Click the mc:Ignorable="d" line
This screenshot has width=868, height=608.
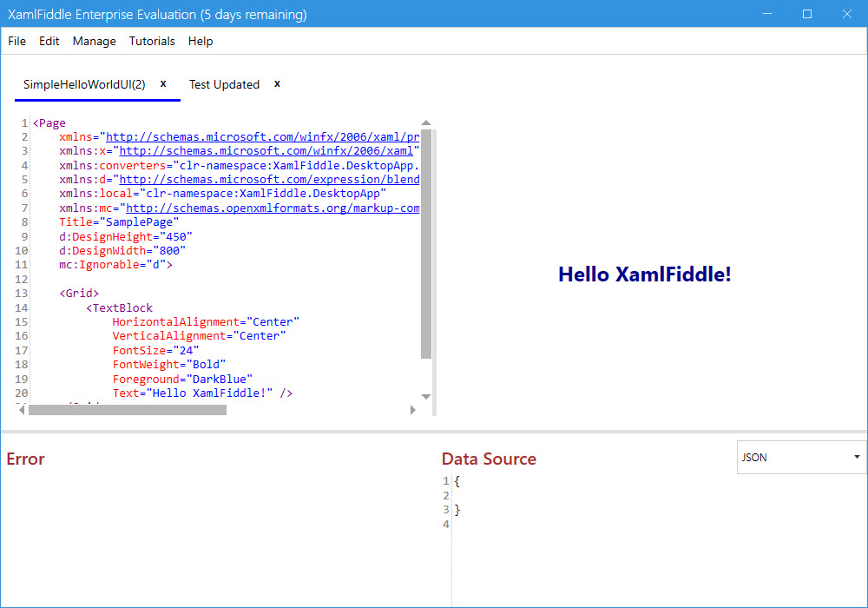point(115,265)
